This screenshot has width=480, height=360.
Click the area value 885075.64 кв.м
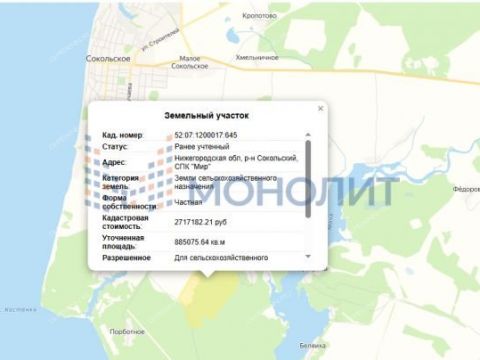tap(199, 242)
